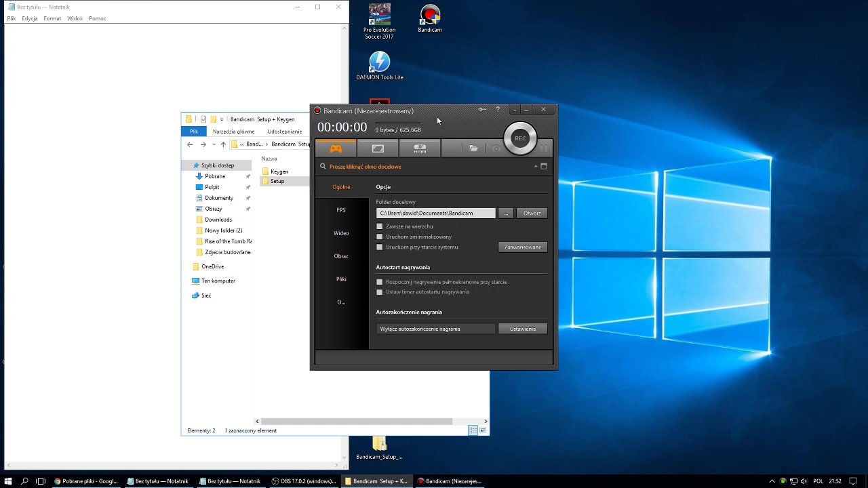Open 'Narzędzia główne' ribbon tab in Explorer
The width and height of the screenshot is (868, 488).
(x=233, y=131)
